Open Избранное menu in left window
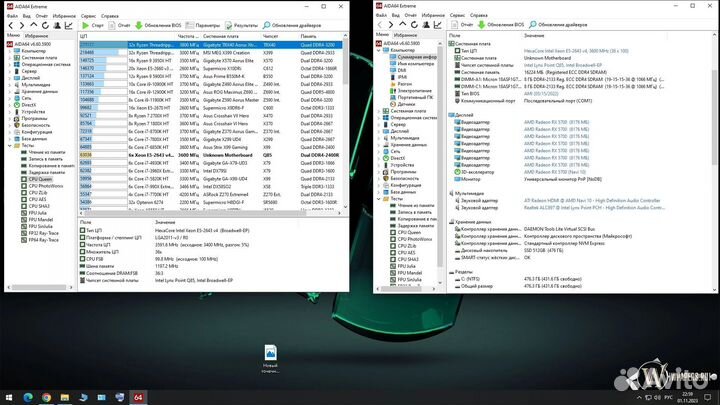This screenshot has width=720, height=405. [x=64, y=16]
